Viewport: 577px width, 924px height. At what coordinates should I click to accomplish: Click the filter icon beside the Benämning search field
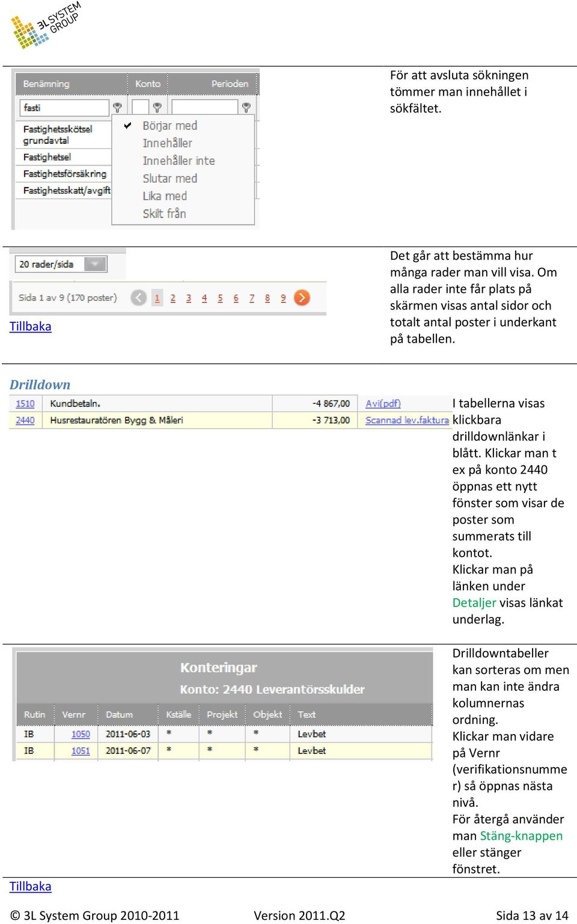117,108
